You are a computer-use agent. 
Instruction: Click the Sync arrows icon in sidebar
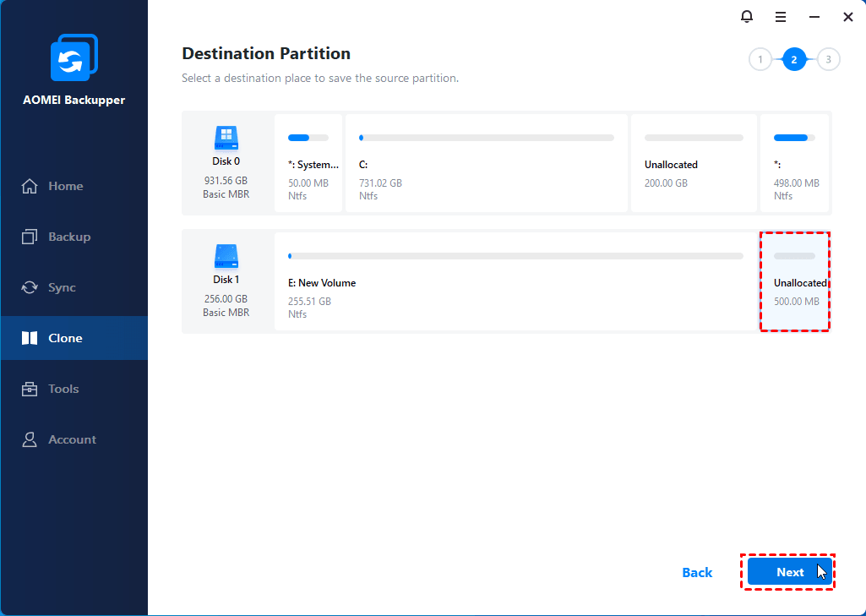tap(30, 287)
